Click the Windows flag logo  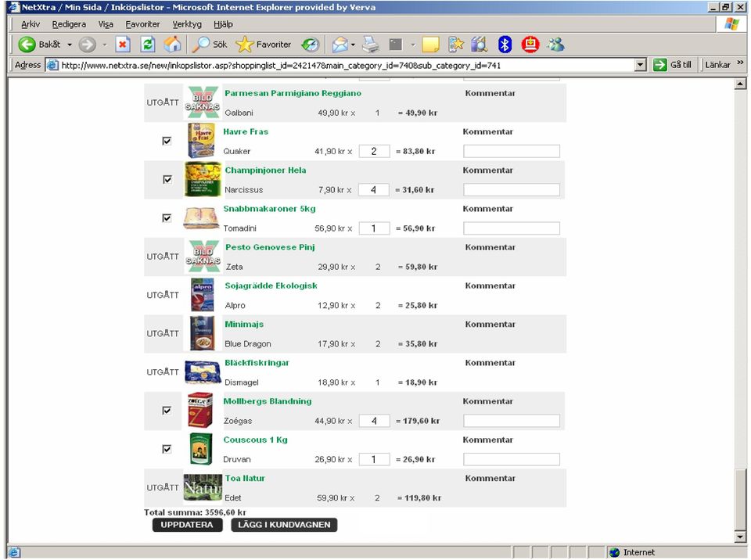[731, 24]
